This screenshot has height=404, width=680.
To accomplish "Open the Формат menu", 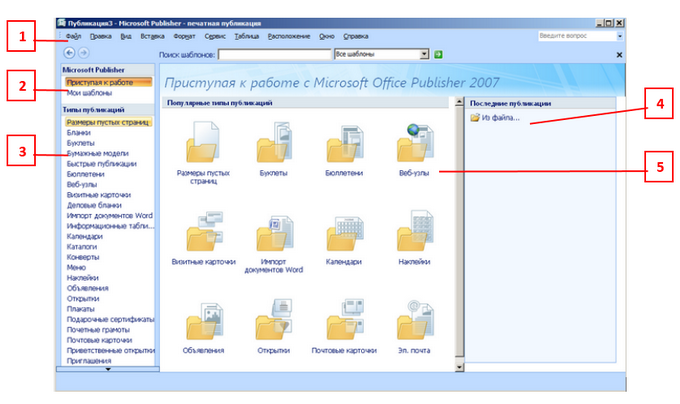I will (184, 36).
